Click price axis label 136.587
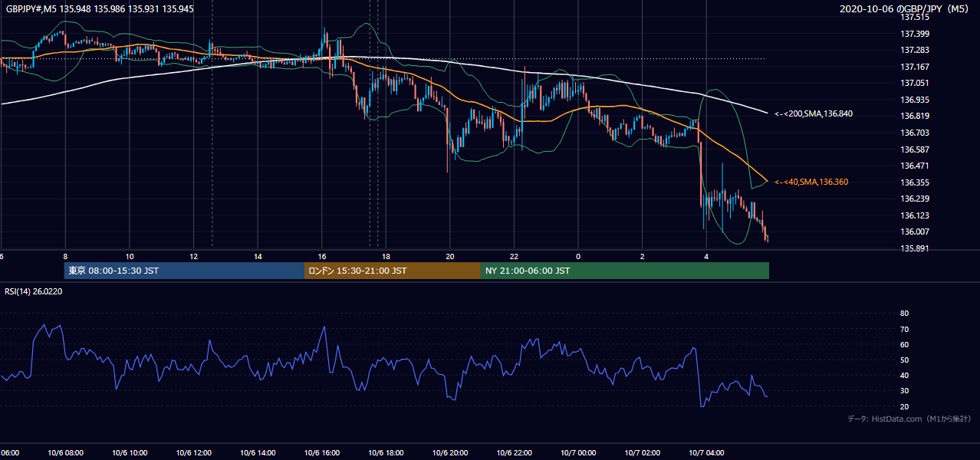 [x=916, y=149]
